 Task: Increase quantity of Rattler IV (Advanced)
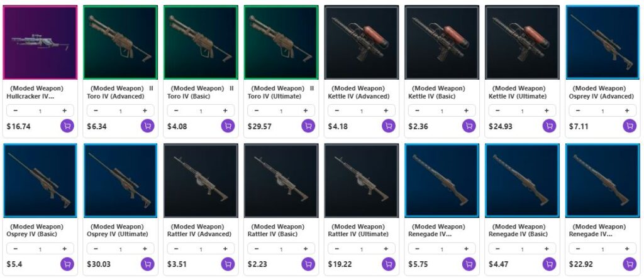225,249
